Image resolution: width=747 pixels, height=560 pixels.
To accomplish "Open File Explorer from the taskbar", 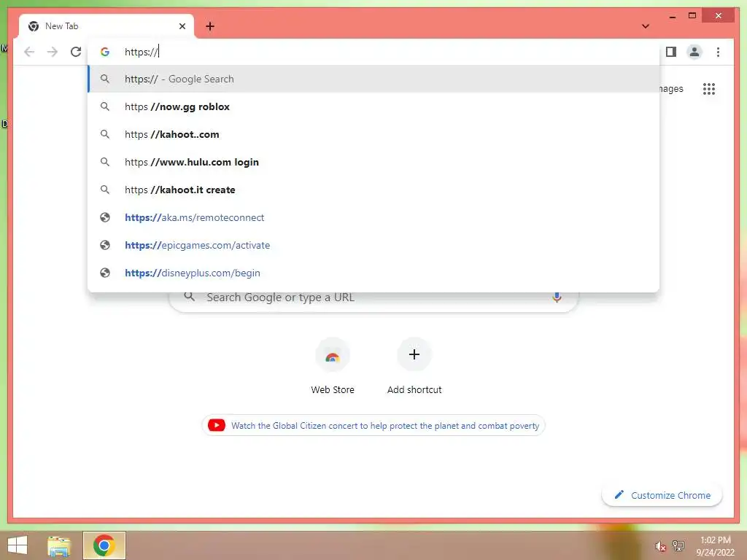I will click(58, 545).
